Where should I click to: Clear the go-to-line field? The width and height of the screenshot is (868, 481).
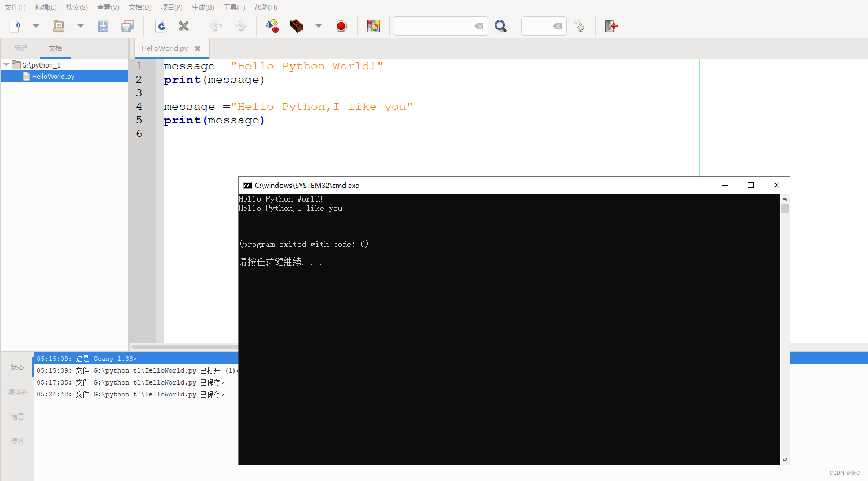(x=557, y=26)
